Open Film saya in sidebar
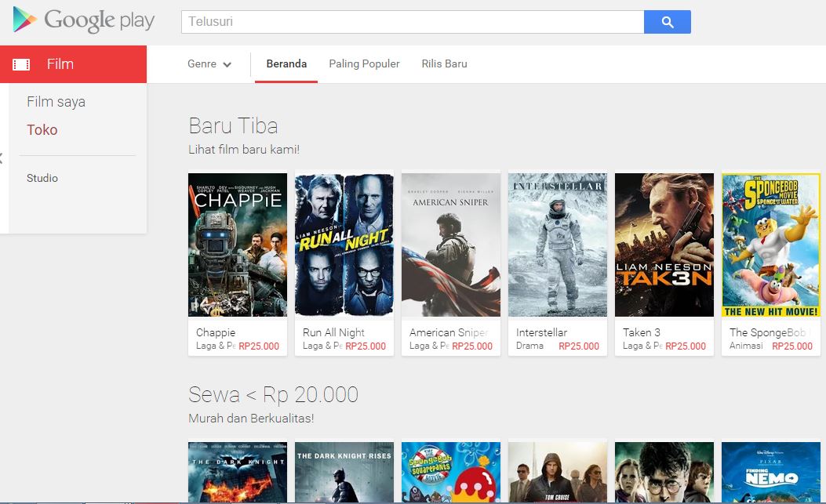826x504 pixels. (56, 102)
